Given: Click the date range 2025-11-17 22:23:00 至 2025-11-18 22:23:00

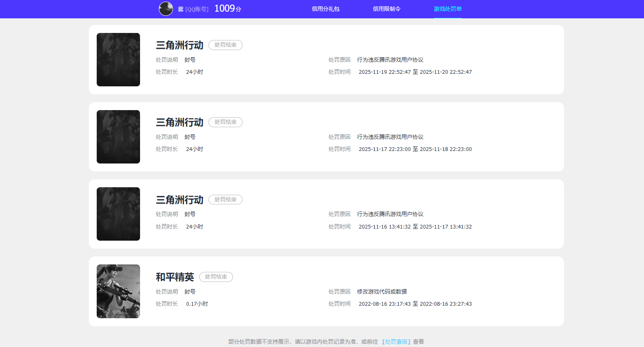Looking at the screenshot, I should 415,149.
